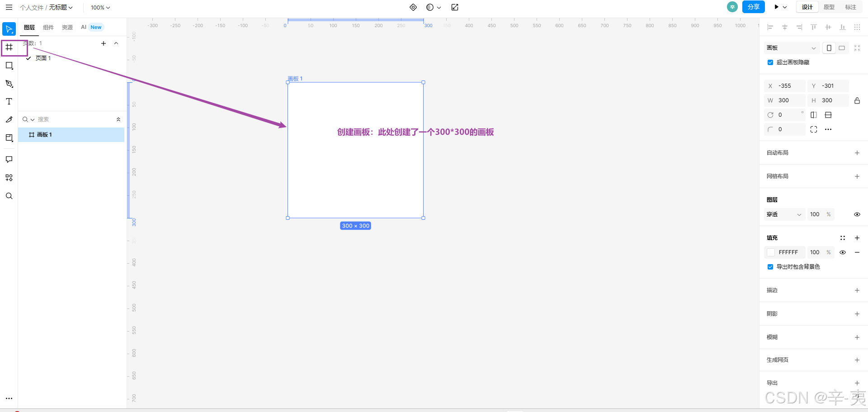
Task: Select the Text tool
Action: (9, 101)
